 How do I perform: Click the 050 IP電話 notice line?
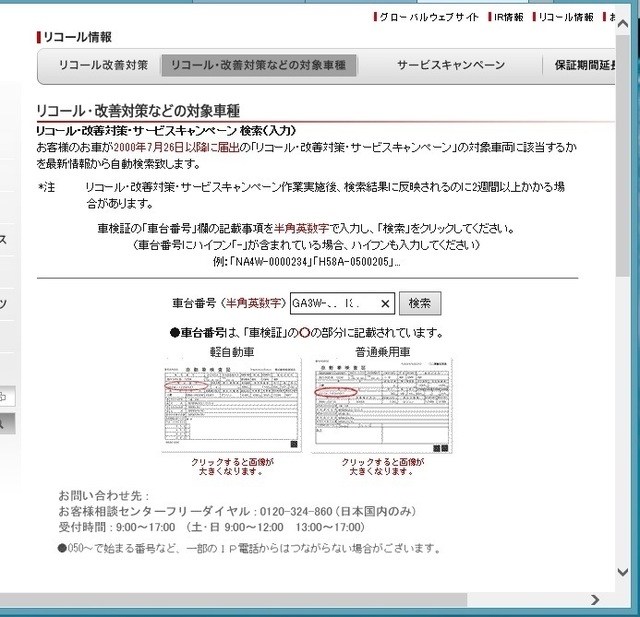[250, 548]
